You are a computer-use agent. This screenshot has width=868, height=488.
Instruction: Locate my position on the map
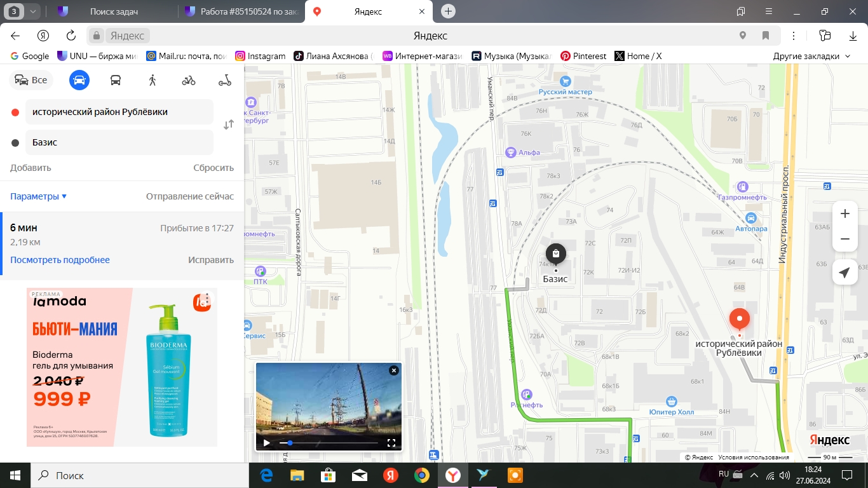[x=844, y=273]
